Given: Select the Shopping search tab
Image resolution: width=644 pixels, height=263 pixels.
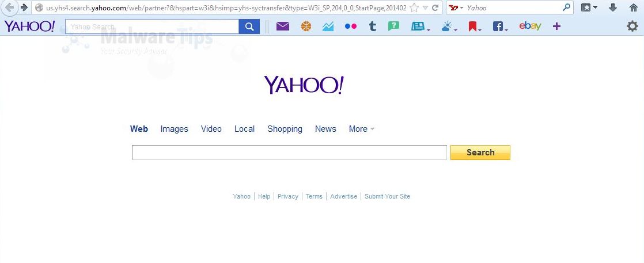Looking at the screenshot, I should (285, 129).
